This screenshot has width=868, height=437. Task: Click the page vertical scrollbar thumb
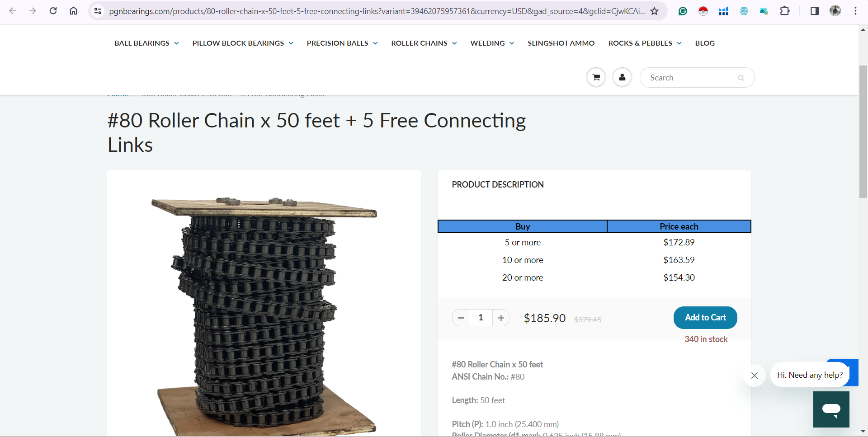863,131
